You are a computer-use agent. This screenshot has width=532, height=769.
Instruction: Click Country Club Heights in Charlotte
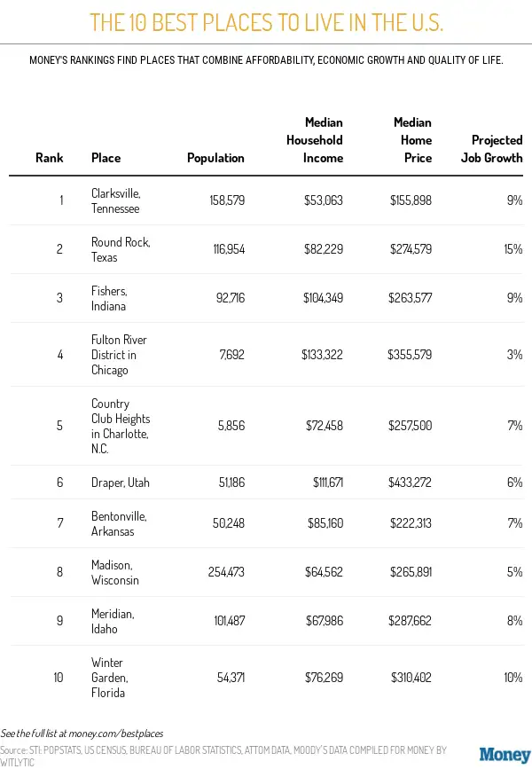pyautogui.click(x=121, y=426)
